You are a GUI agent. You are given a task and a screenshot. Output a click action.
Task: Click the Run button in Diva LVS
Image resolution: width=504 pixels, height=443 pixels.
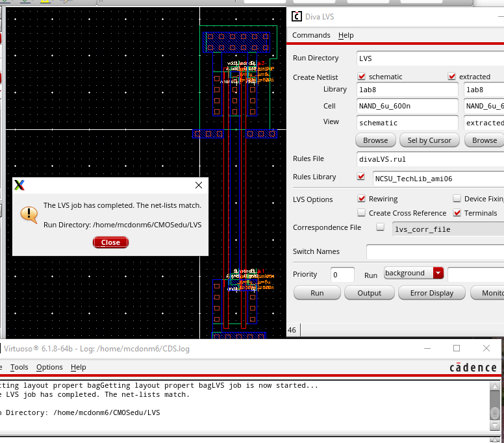click(317, 293)
